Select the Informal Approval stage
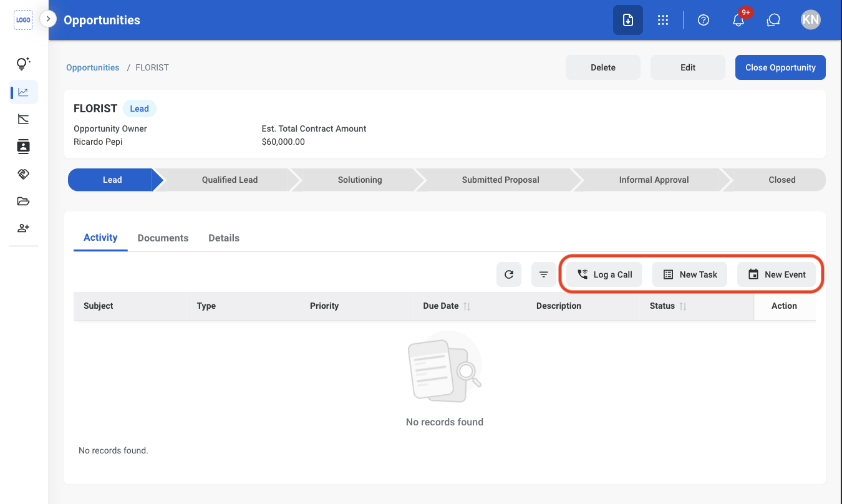The height and width of the screenshot is (504, 842). (x=654, y=180)
